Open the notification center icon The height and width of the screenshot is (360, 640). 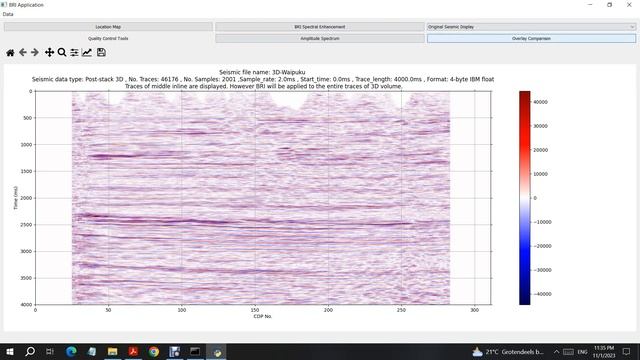[627, 351]
